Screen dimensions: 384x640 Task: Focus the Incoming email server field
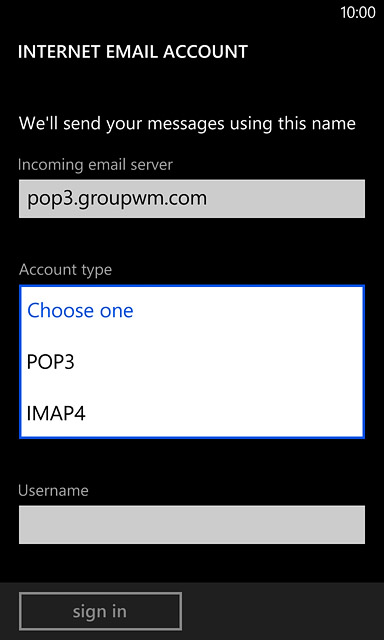[192, 199]
